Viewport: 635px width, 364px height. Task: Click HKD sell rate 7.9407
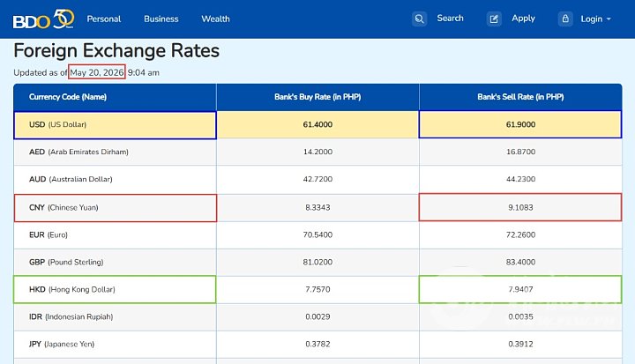pos(520,289)
